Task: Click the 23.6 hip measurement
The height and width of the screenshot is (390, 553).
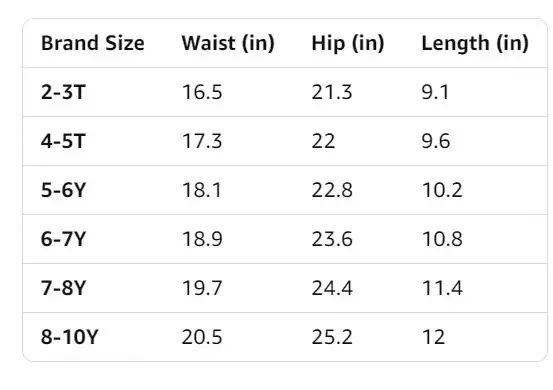Action: [332, 239]
